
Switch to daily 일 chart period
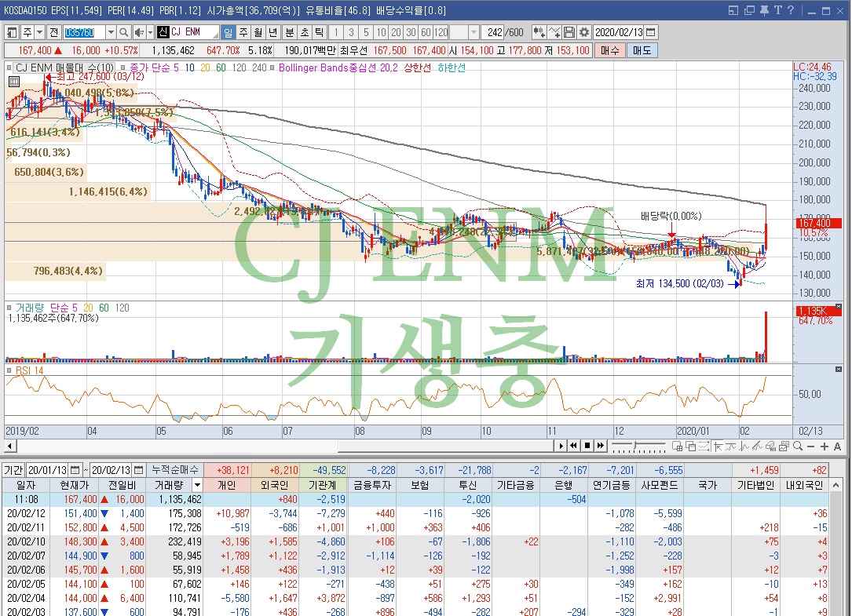click(x=229, y=33)
